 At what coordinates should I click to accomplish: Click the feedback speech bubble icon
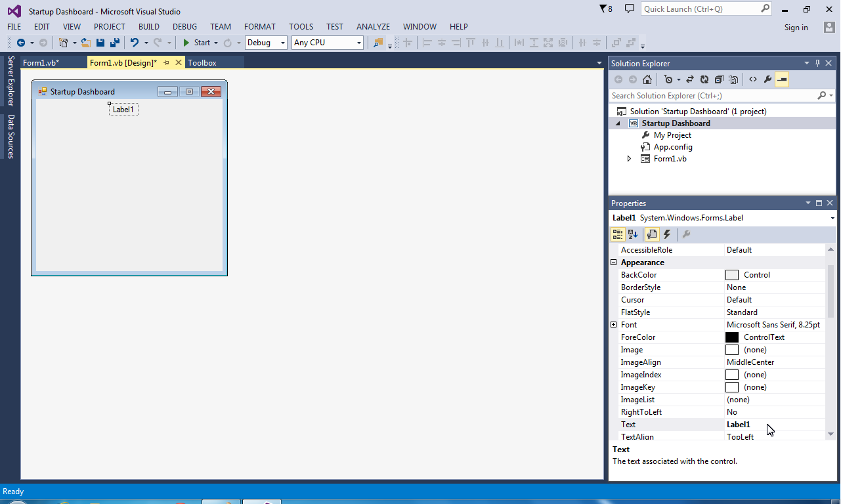630,9
